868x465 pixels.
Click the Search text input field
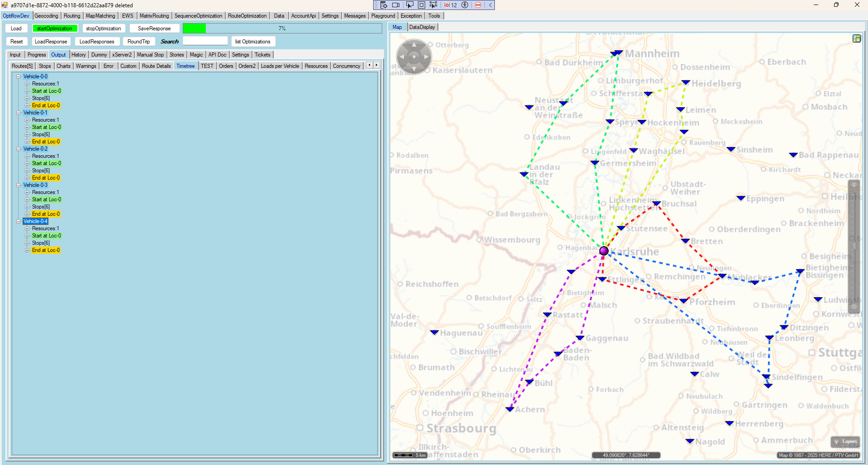point(205,41)
